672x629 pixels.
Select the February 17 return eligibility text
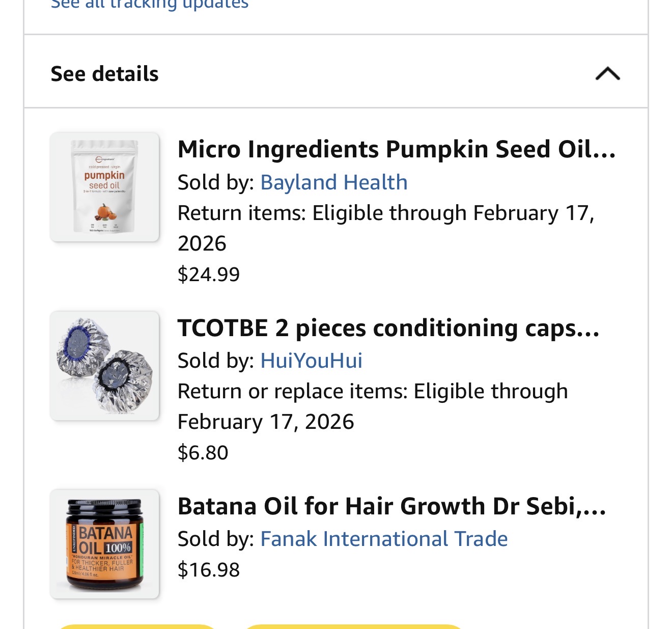click(x=387, y=212)
